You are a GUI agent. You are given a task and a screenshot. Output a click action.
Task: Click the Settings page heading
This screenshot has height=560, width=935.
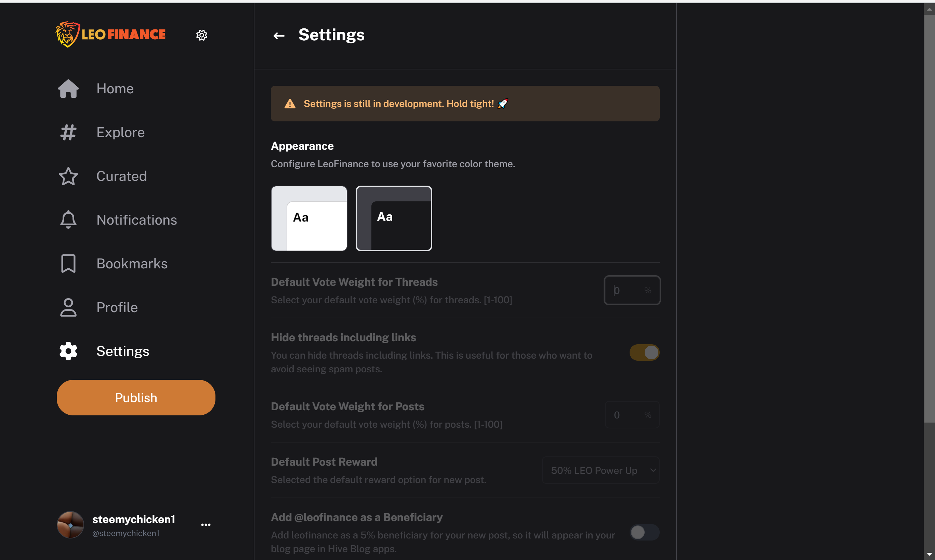point(331,35)
